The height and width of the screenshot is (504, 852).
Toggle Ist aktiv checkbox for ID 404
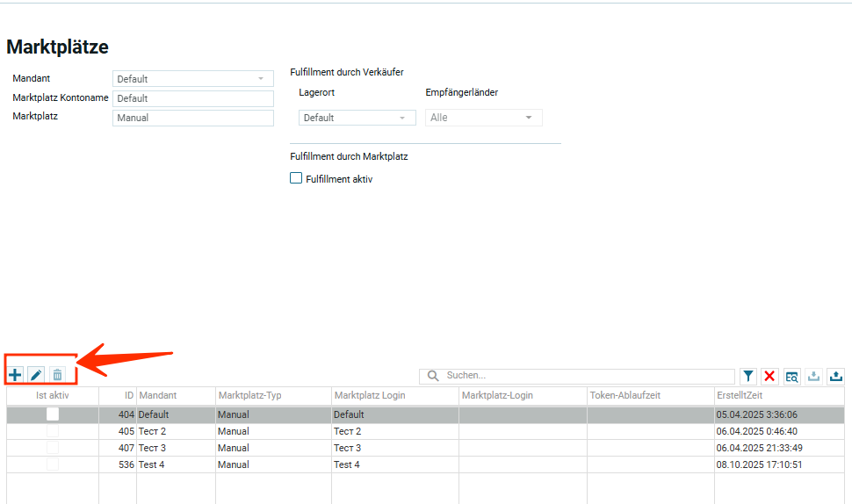coord(53,414)
